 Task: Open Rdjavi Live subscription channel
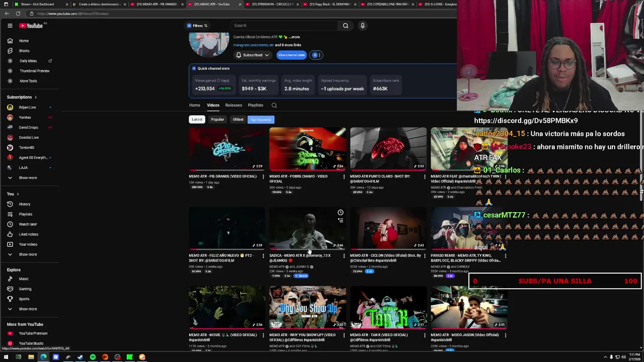29,107
